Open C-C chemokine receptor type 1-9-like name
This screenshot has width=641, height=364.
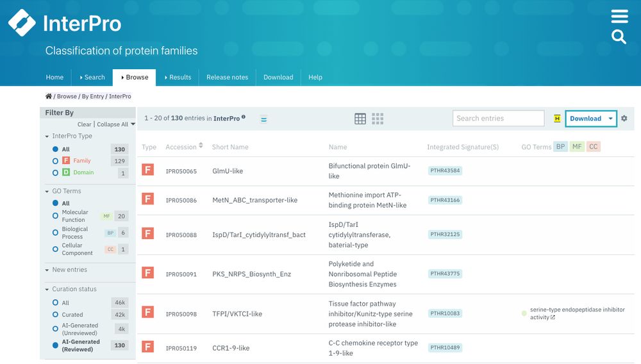click(373, 348)
